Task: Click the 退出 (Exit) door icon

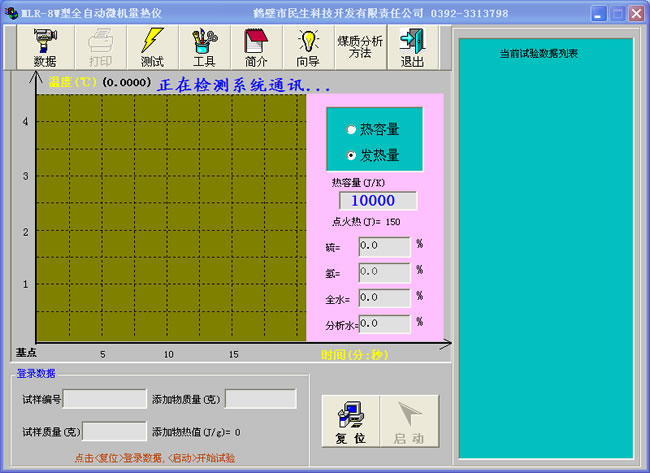Action: coord(412,47)
